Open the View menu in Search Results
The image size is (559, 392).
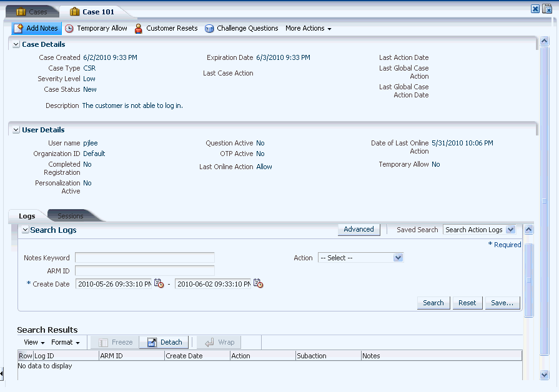[x=30, y=342]
